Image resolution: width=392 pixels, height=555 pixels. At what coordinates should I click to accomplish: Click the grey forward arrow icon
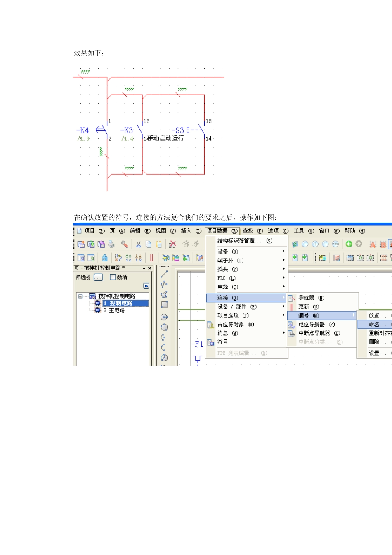(x=359, y=244)
